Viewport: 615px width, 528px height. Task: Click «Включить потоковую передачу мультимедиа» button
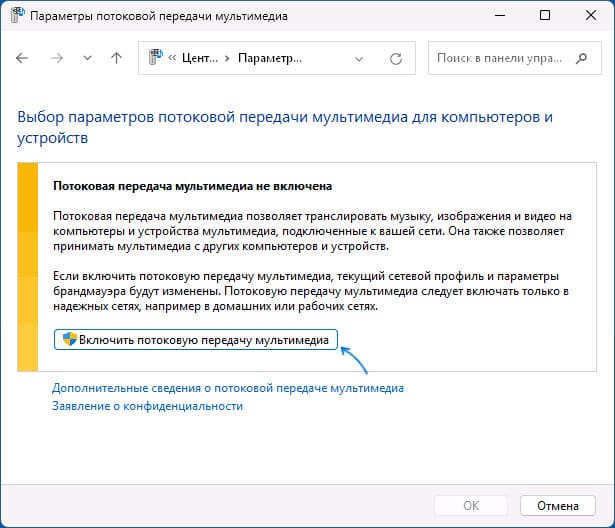pos(196,340)
